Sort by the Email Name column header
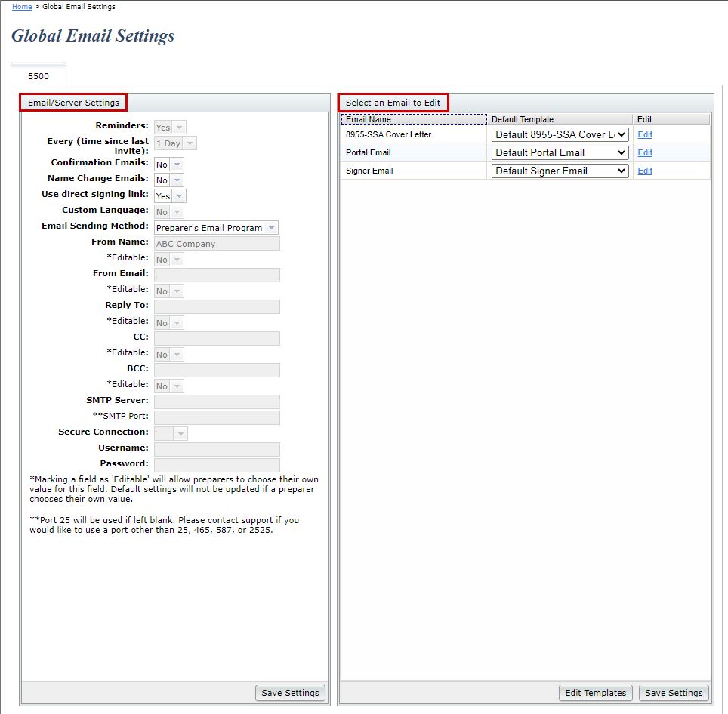The height and width of the screenshot is (714, 728). coord(414,119)
